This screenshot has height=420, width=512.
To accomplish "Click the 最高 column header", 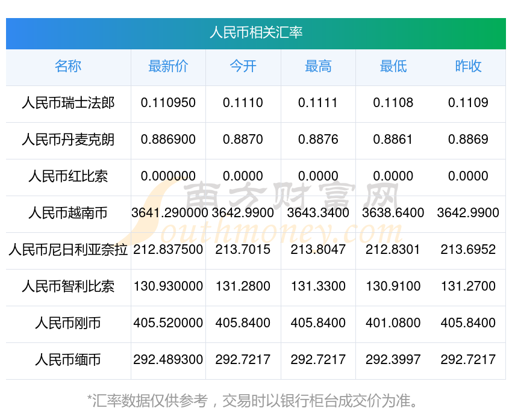I will pos(318,66).
